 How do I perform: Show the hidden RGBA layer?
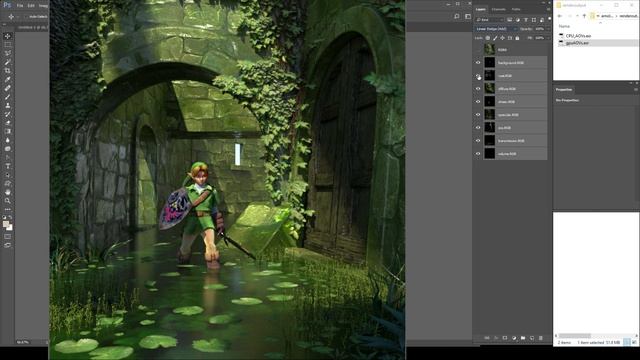(x=478, y=49)
